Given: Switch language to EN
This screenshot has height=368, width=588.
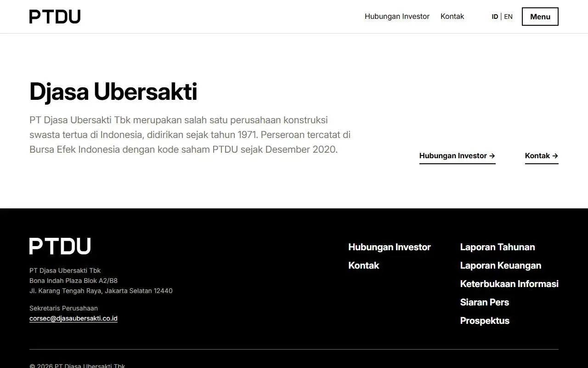Looking at the screenshot, I should click(x=508, y=17).
